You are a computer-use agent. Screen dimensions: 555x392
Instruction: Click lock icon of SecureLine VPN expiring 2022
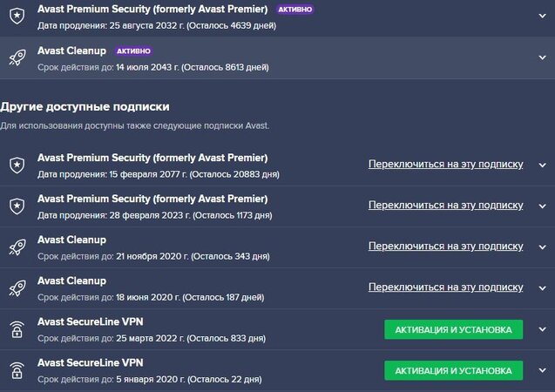coord(17,329)
